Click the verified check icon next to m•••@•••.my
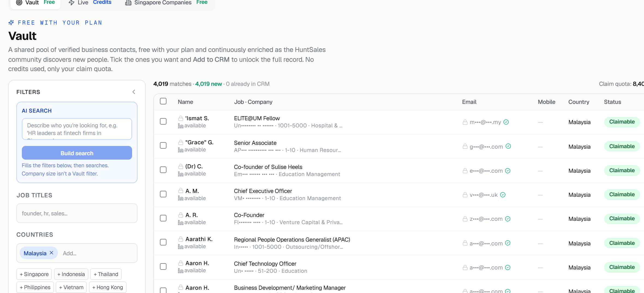Screen dimensions: 644x293 506,122
